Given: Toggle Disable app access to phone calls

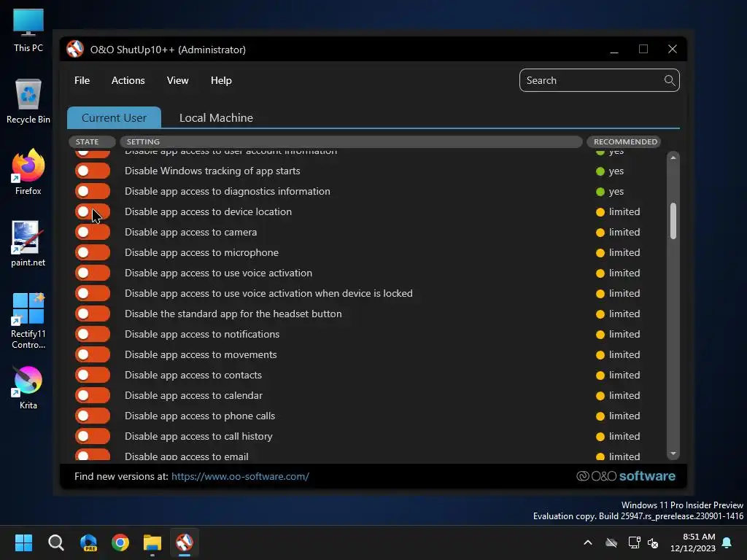Looking at the screenshot, I should pyautogui.click(x=93, y=416).
